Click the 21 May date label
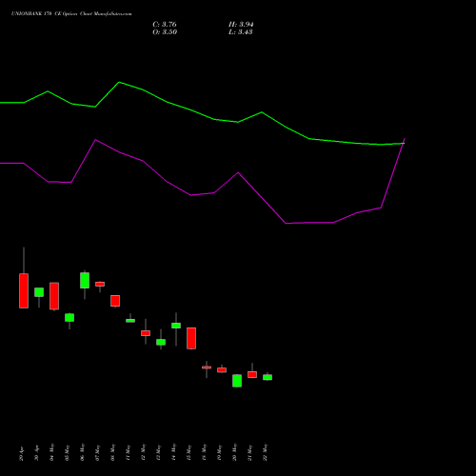 coord(249,452)
